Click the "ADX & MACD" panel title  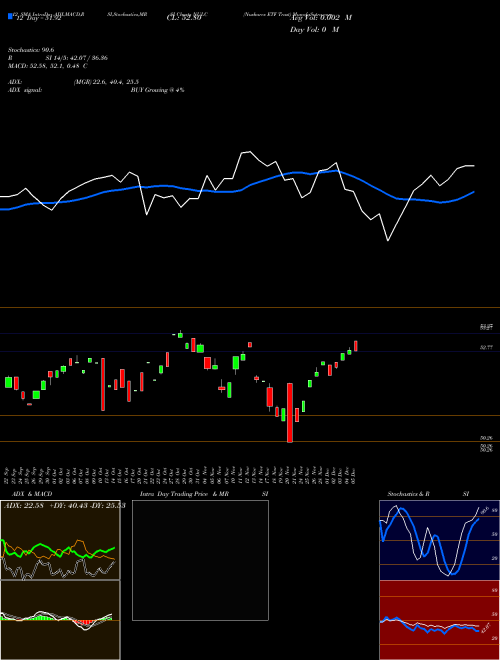32,494
